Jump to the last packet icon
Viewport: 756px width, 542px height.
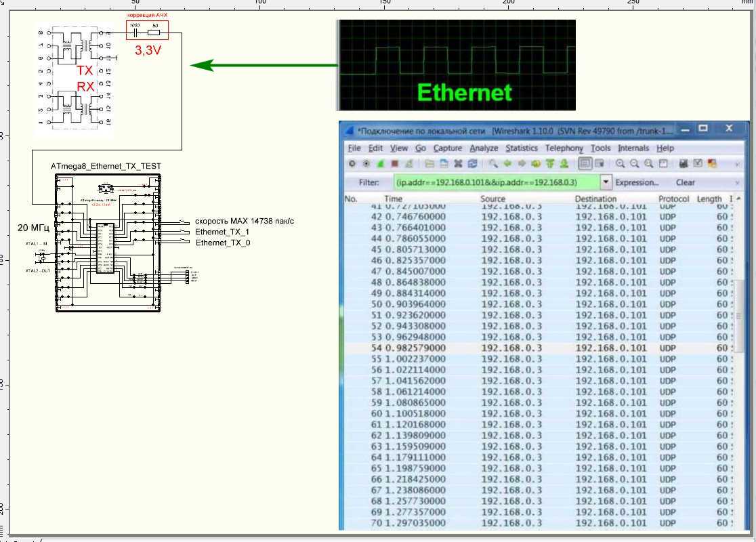pyautogui.click(x=564, y=164)
